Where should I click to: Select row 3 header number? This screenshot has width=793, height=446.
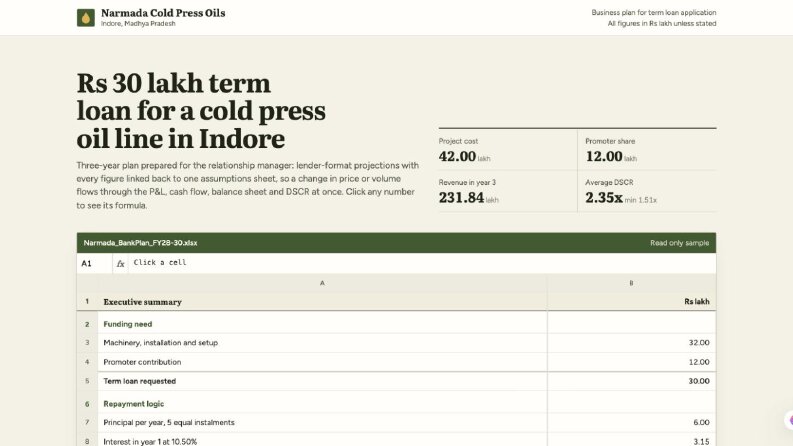[x=87, y=343]
